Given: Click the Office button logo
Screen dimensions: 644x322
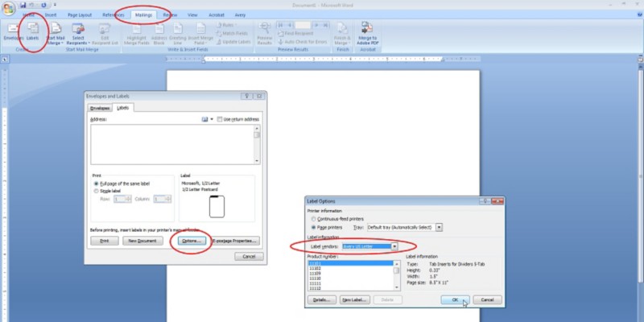Looking at the screenshot, I should [x=9, y=7].
